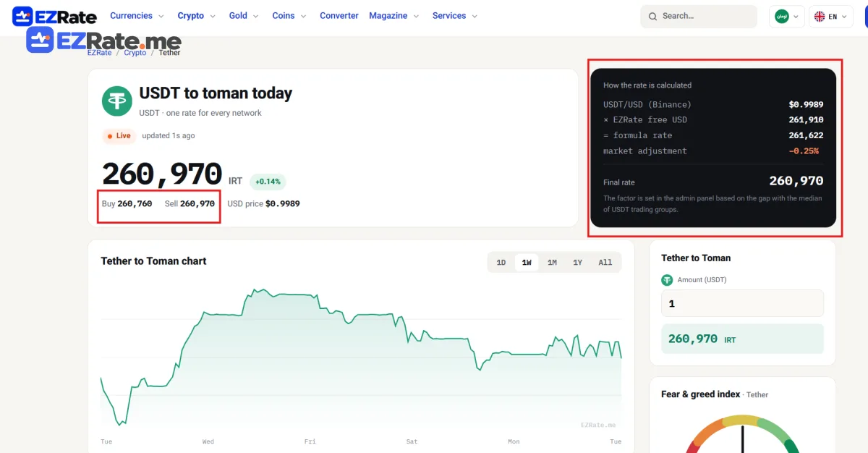Open the toman currency selector dropdown
The width and height of the screenshot is (868, 453).
tap(787, 16)
